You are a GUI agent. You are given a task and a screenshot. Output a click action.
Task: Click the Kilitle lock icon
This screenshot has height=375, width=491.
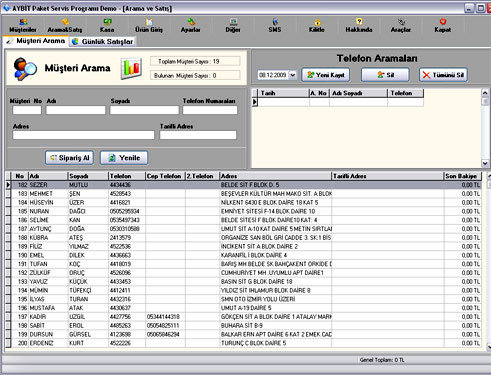(x=317, y=26)
